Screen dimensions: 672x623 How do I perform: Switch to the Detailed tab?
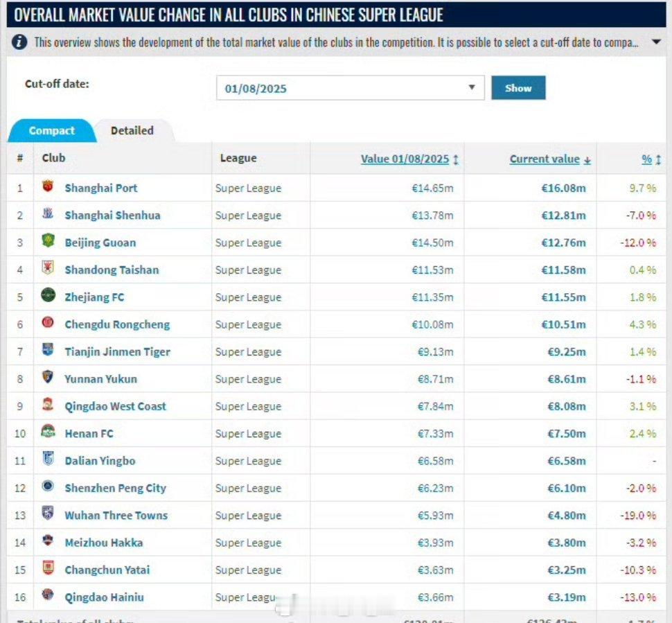(x=132, y=130)
